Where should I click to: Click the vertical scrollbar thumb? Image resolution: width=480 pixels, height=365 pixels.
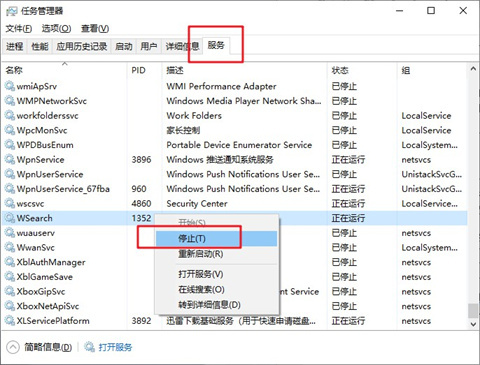tap(473, 310)
